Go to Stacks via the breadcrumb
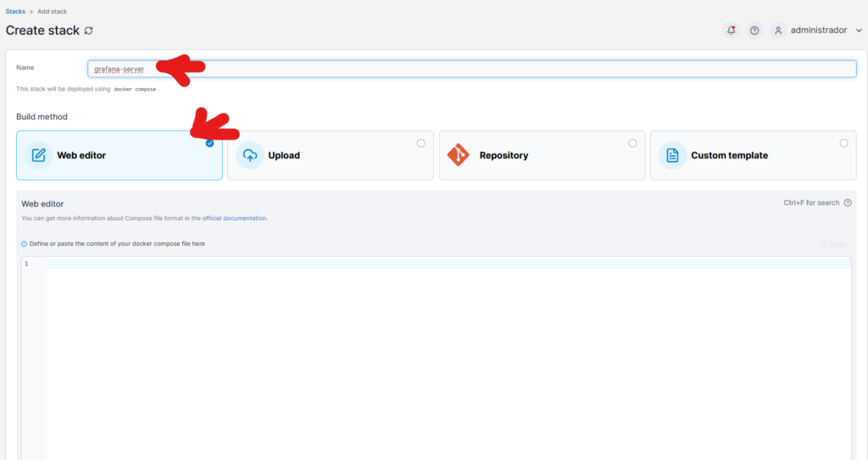 (15, 11)
